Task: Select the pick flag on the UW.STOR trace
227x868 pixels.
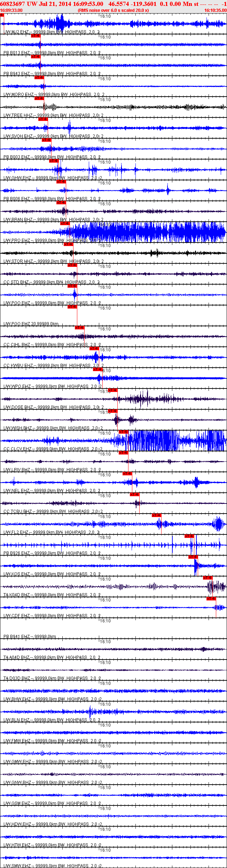Action: click(x=69, y=244)
